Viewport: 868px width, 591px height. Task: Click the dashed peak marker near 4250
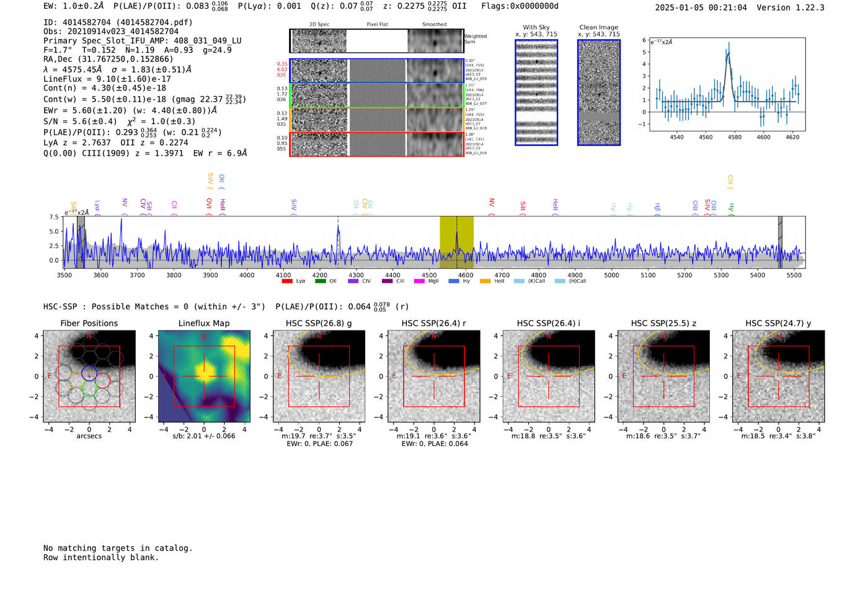pyautogui.click(x=338, y=242)
